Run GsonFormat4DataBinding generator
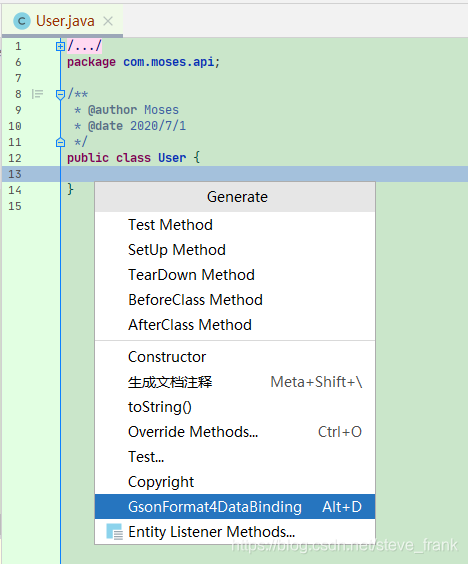This screenshot has height=564, width=468. pos(235,507)
